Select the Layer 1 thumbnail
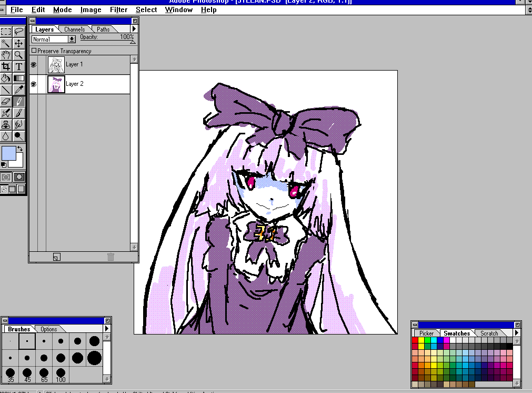Screen dimensions: 532x393 [56, 65]
